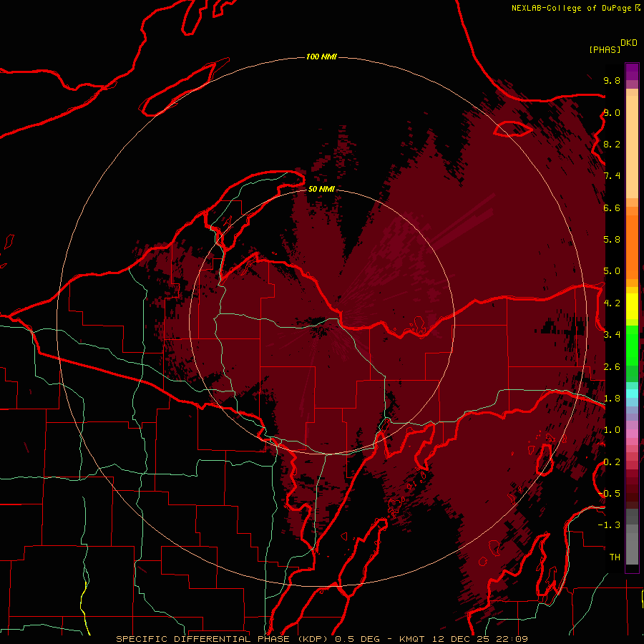Click the 6.6 value on color scale
Screen dimensions: 644x644
tap(612, 208)
